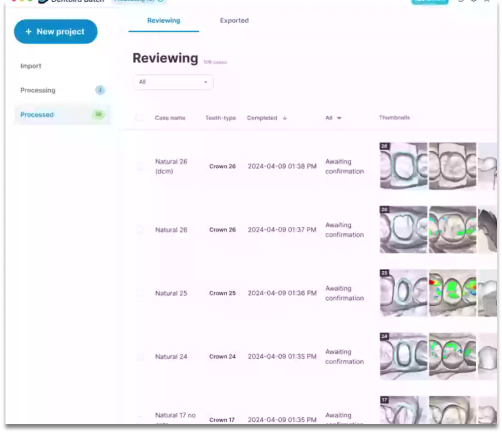
Task: Open the Natural 25 case name
Action: (171, 293)
